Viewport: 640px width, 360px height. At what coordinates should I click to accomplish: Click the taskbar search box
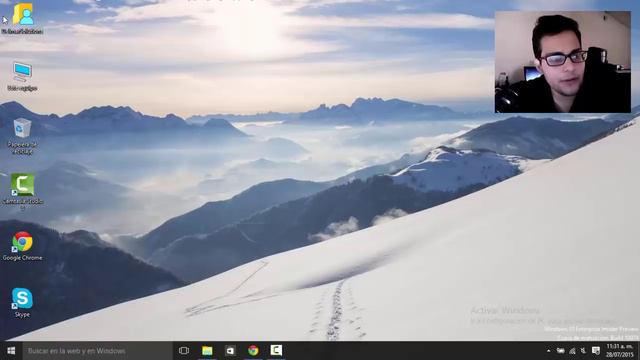tap(98, 351)
